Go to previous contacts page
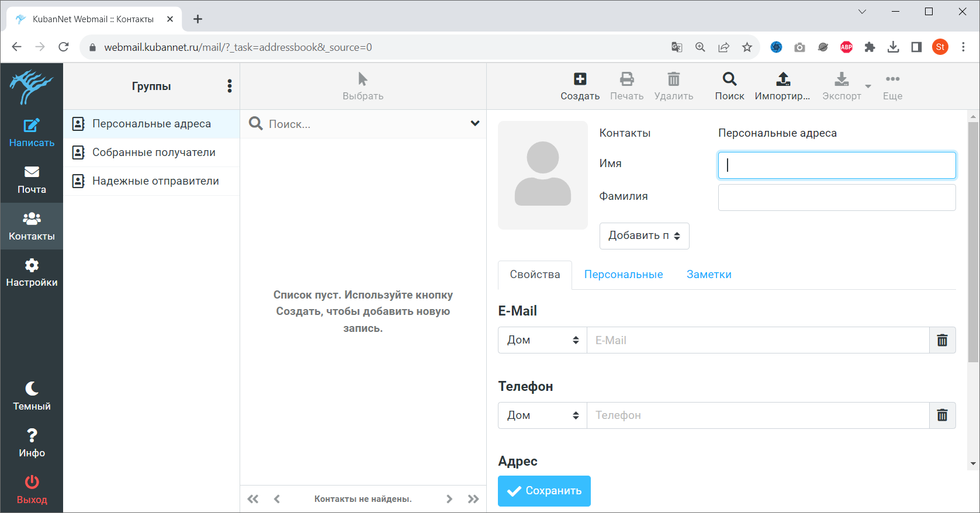Viewport: 980px width, 513px height. [x=277, y=499]
